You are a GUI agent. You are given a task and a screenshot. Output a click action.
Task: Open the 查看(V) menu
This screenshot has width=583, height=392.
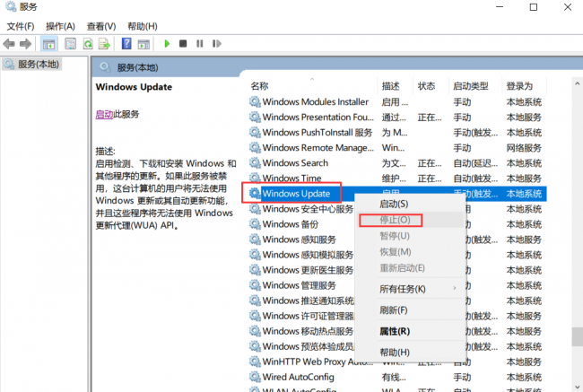click(101, 26)
